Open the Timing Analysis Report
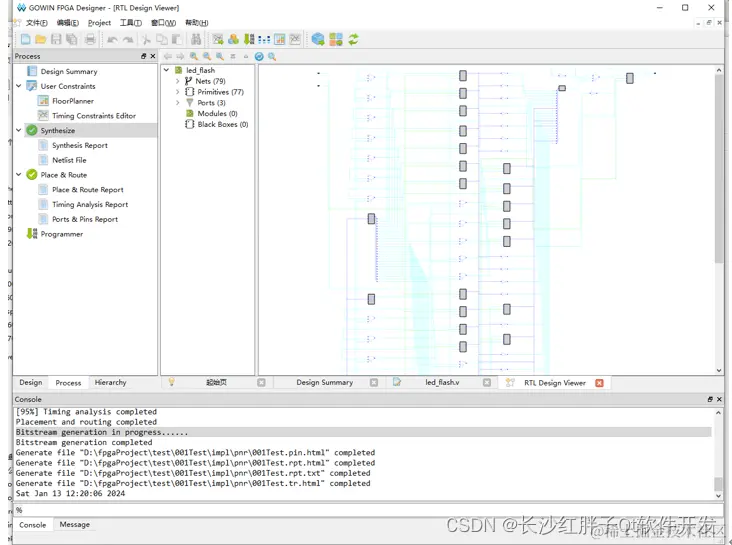 [x=90, y=205]
